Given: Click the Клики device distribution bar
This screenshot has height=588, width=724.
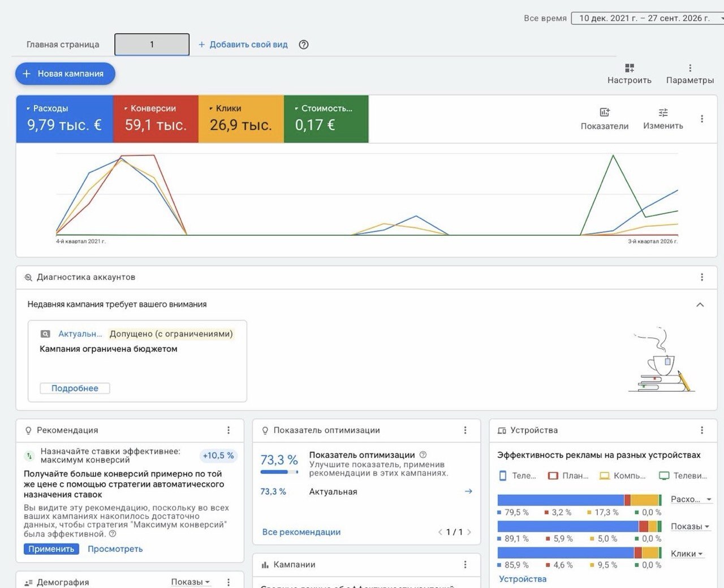Looking at the screenshot, I should pyautogui.click(x=580, y=553).
